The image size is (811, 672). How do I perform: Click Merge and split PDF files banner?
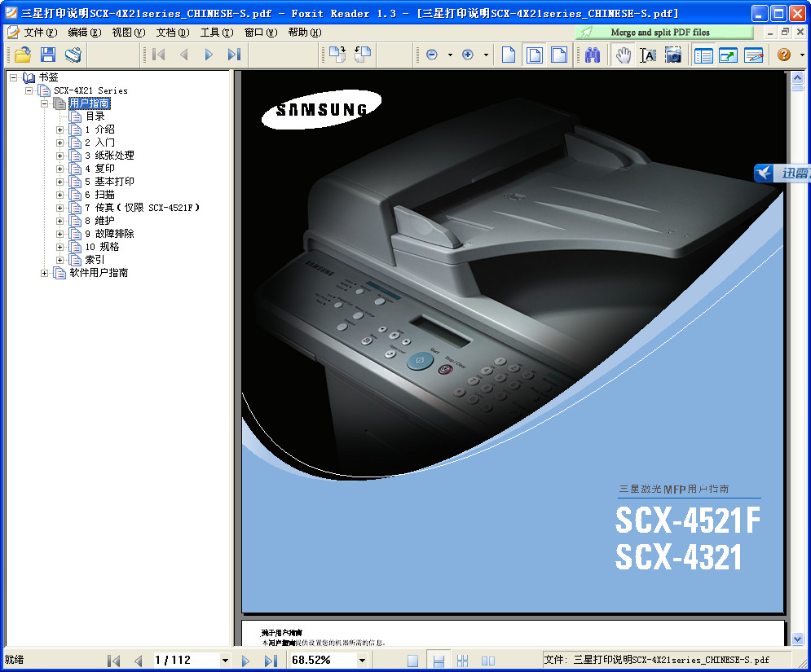point(664,33)
